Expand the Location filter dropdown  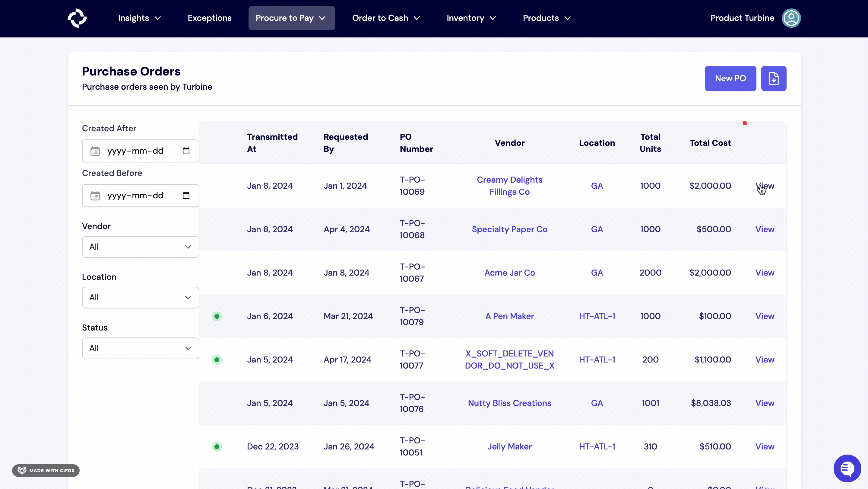[x=141, y=297]
